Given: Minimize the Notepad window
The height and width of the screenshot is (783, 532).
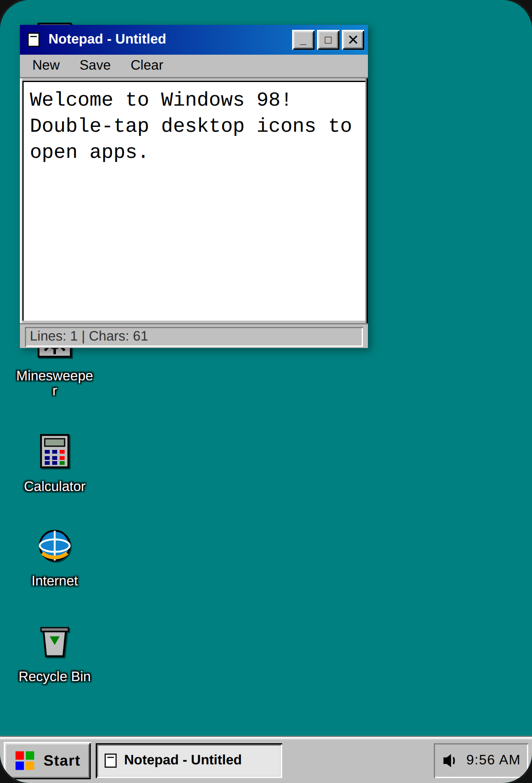Looking at the screenshot, I should pos(303,40).
